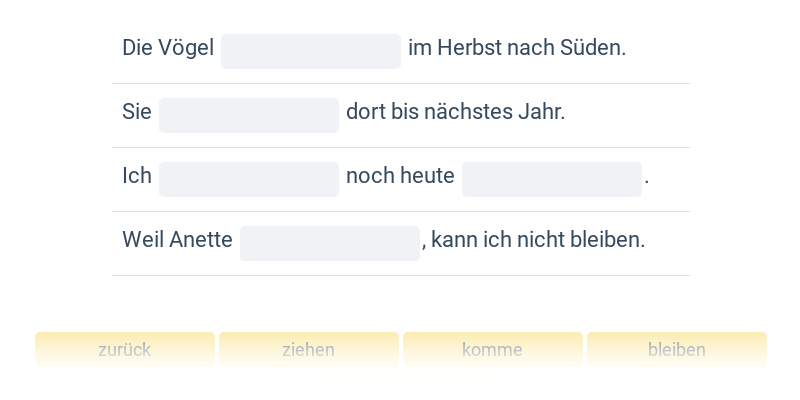
Task: Choose the 'bleiben' word tile
Action: pyautogui.click(x=677, y=350)
